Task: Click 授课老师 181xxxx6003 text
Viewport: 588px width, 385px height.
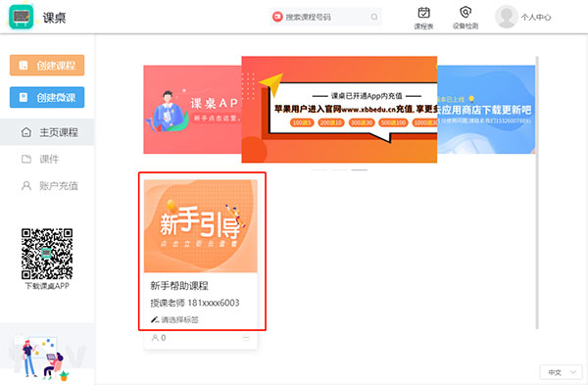Action: pyautogui.click(x=195, y=303)
